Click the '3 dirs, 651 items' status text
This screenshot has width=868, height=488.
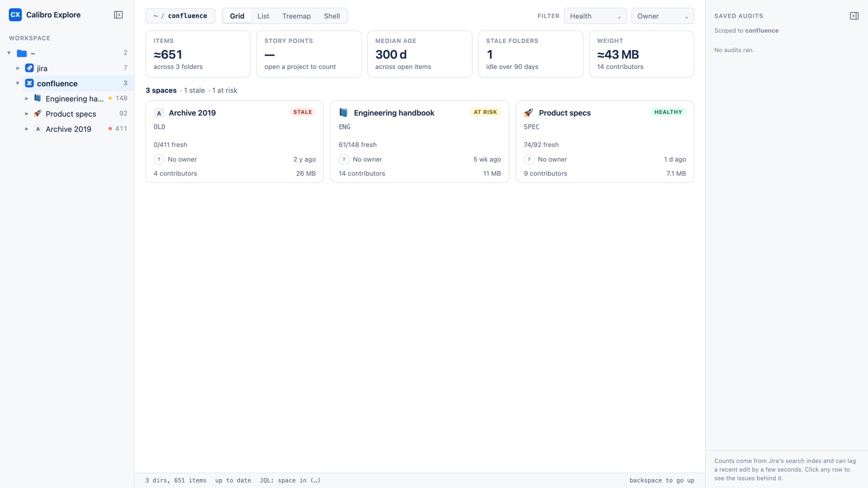(x=176, y=480)
